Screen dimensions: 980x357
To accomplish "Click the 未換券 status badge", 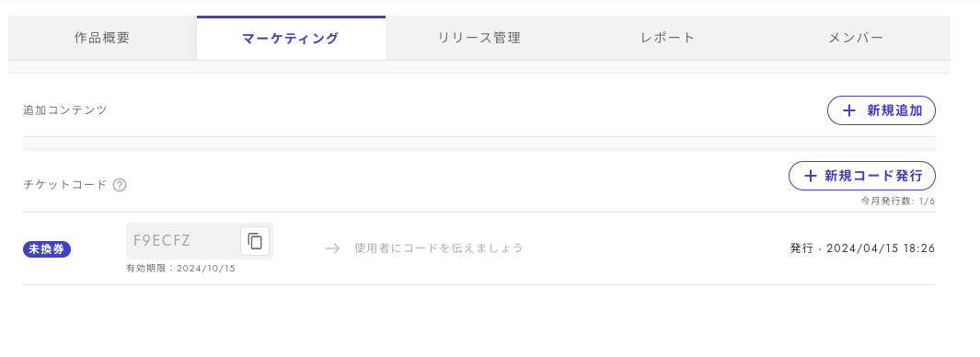I will click(47, 248).
